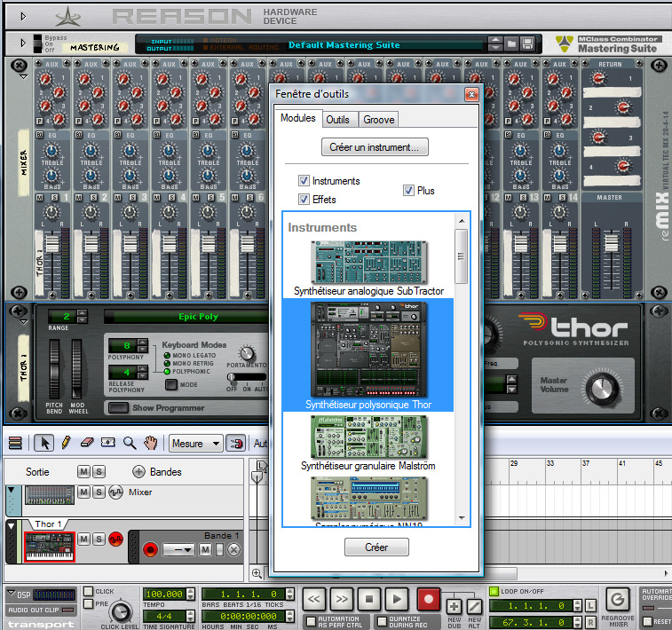This screenshot has width=672, height=630.
Task: Click the tempo value stepper arrows
Action: [x=191, y=594]
